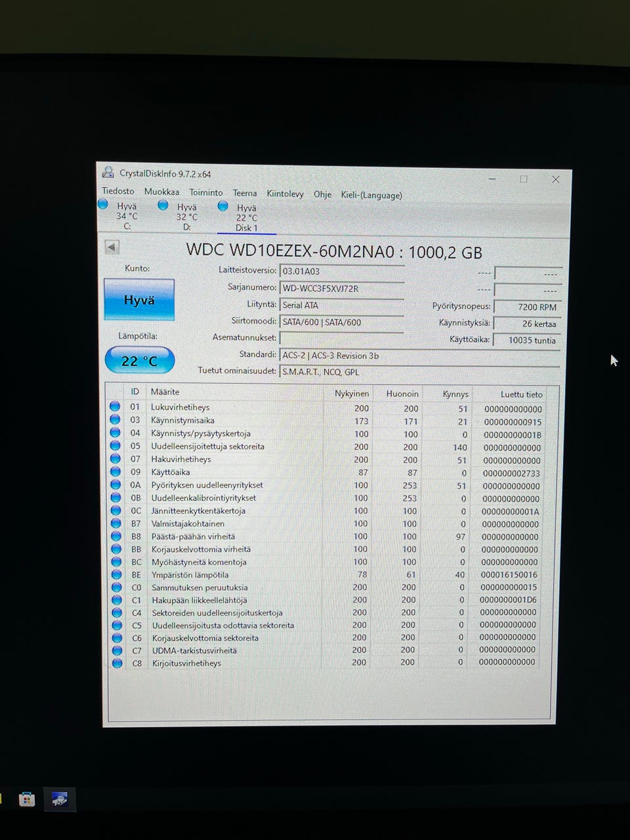Click the Liityntä Serial ATA field
The image size is (630, 840).
coord(341,305)
